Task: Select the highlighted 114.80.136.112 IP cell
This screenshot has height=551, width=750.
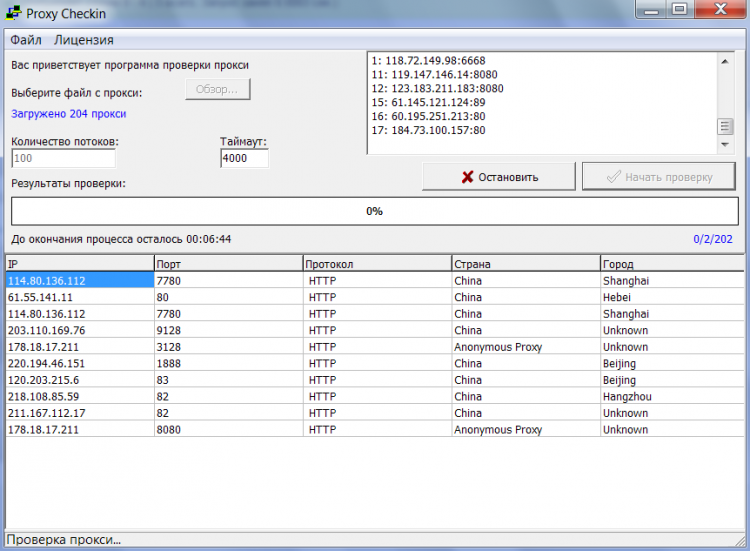Action: 79,280
